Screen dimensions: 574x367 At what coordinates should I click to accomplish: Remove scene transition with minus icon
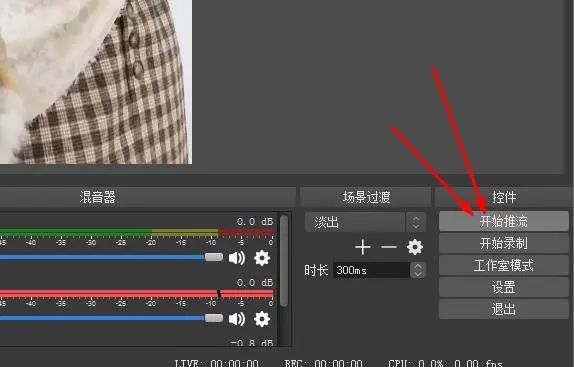389,247
